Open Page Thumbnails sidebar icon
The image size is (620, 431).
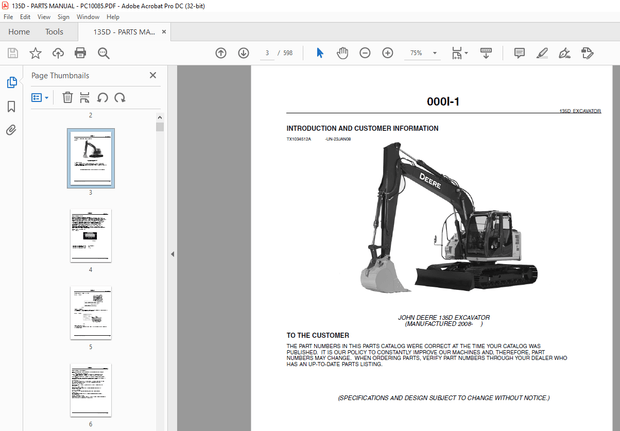[x=12, y=83]
